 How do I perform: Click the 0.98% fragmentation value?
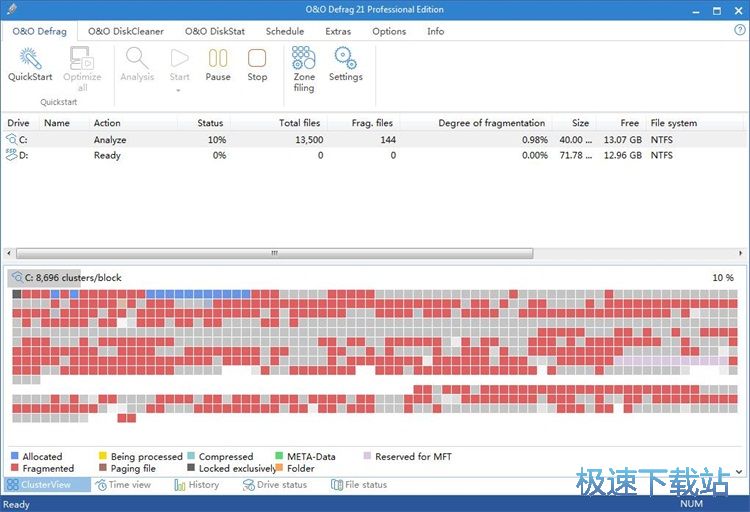[x=535, y=140]
